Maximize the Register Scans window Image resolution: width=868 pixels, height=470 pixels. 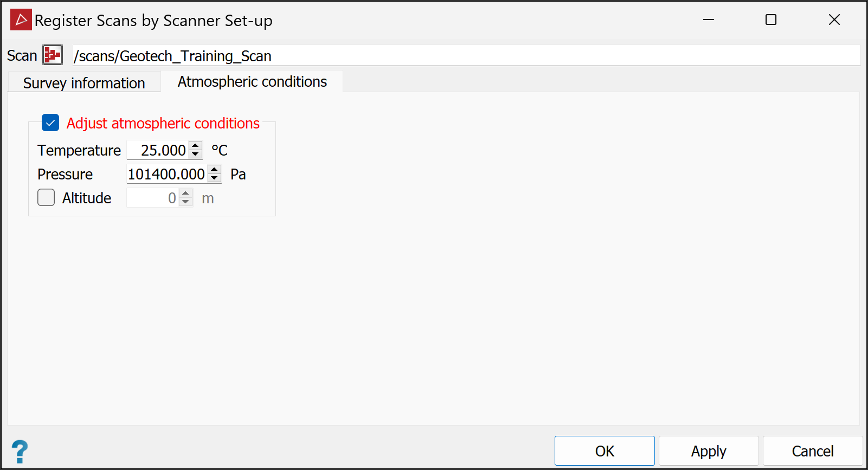click(771, 20)
